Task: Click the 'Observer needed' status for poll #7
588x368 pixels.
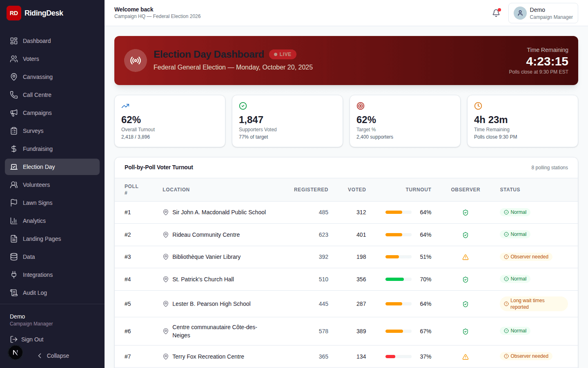Action: [x=526, y=356]
